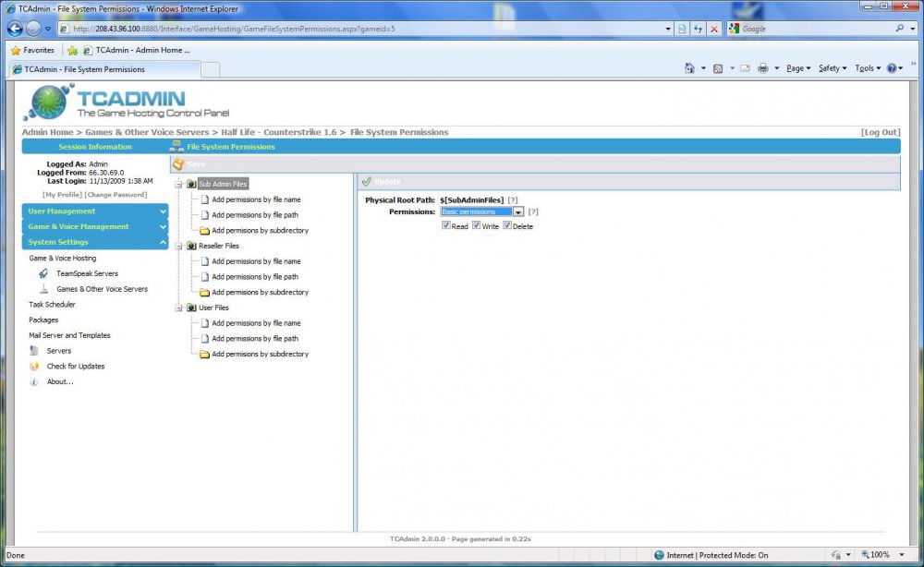Click the About info icon
924x567 pixels.
(x=34, y=382)
